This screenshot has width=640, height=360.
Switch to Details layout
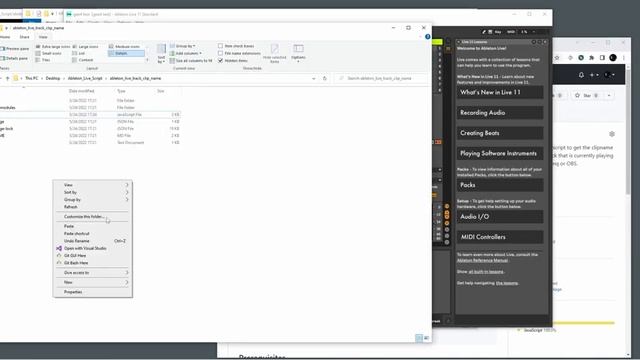(x=127, y=53)
